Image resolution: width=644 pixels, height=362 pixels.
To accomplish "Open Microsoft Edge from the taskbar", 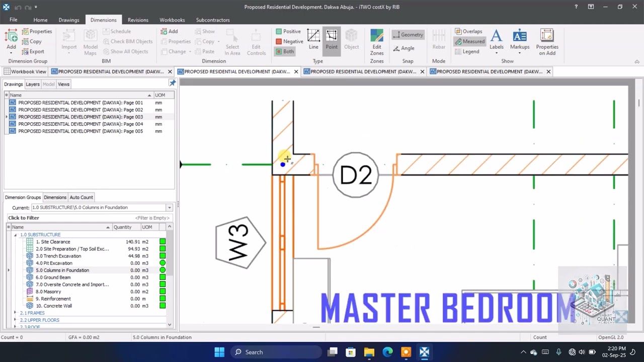I will coord(387,352).
